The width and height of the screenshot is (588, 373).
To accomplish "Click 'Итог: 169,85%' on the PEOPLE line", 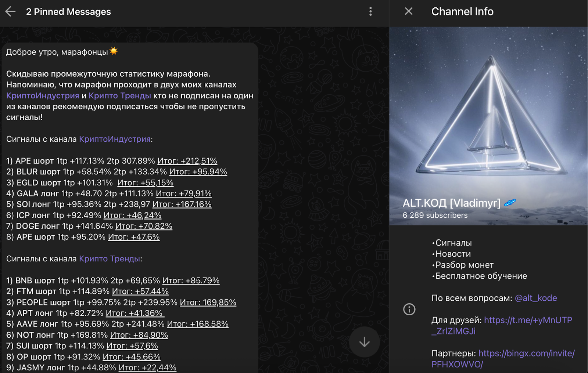I will (x=208, y=303).
